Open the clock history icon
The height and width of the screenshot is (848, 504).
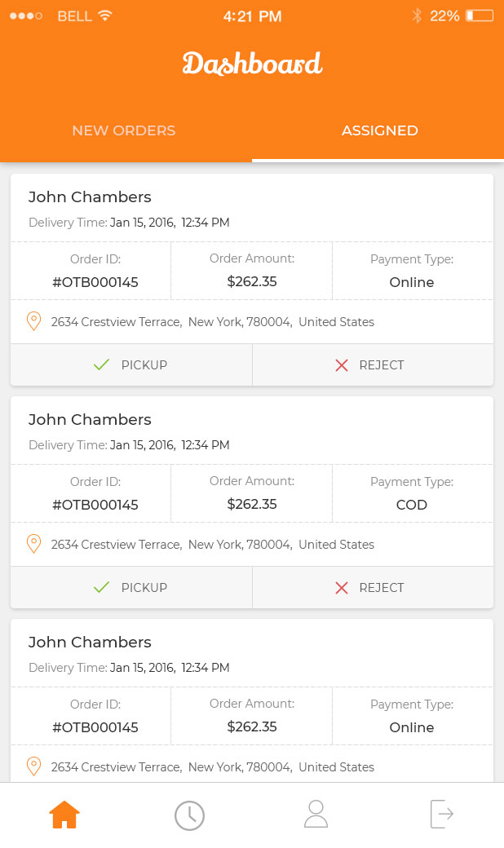click(189, 815)
